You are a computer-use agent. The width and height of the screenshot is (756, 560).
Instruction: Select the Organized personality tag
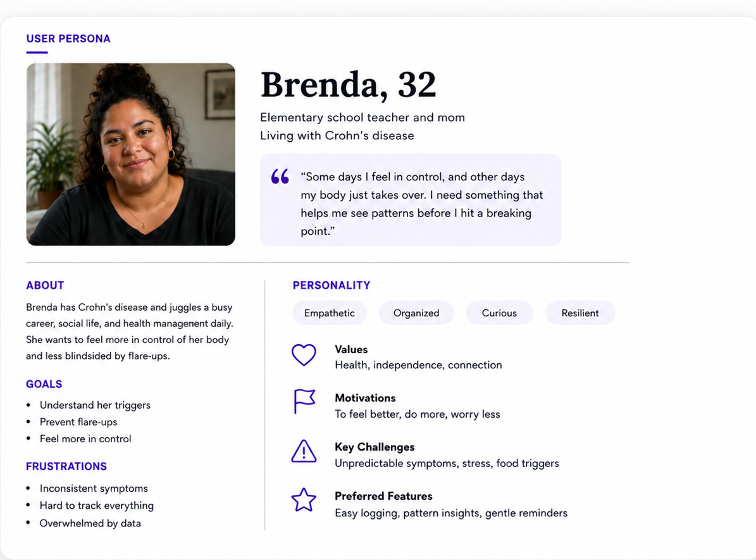pos(416,313)
